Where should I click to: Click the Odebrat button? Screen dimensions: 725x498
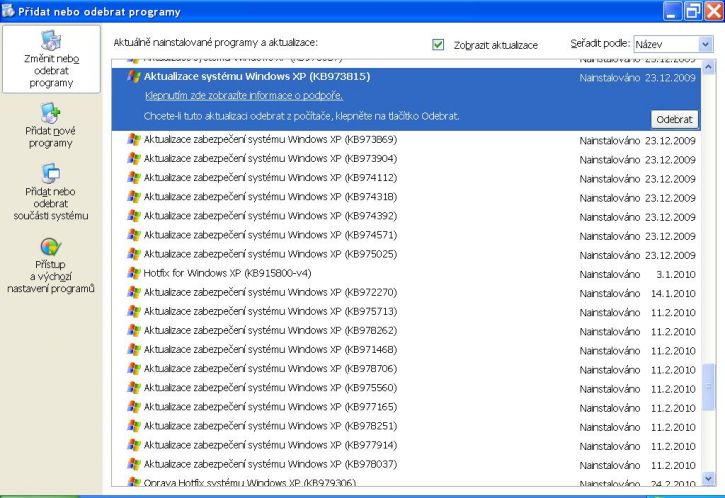674,119
